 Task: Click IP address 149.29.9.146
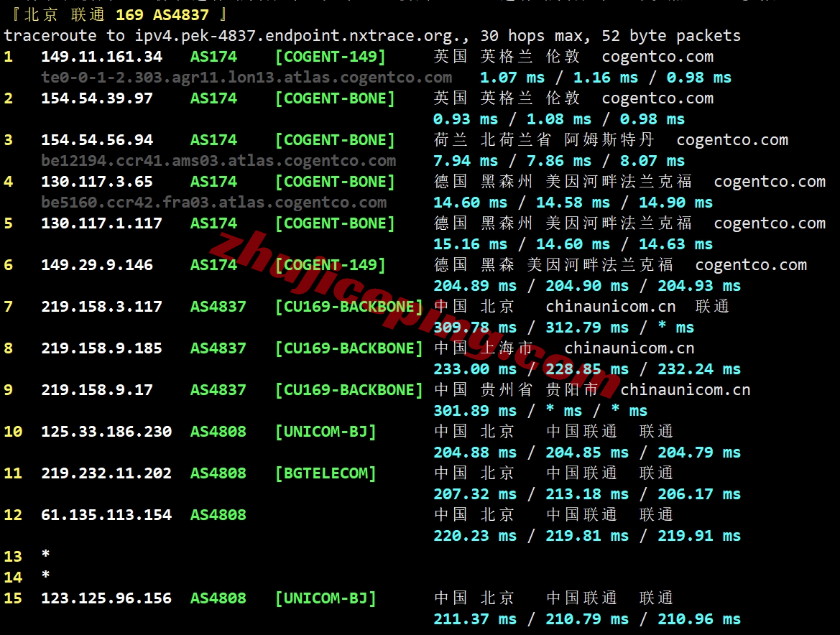point(97,265)
